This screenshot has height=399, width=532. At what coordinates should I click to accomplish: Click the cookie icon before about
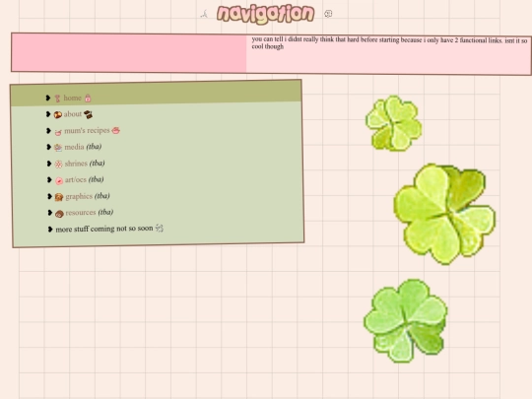(x=58, y=114)
